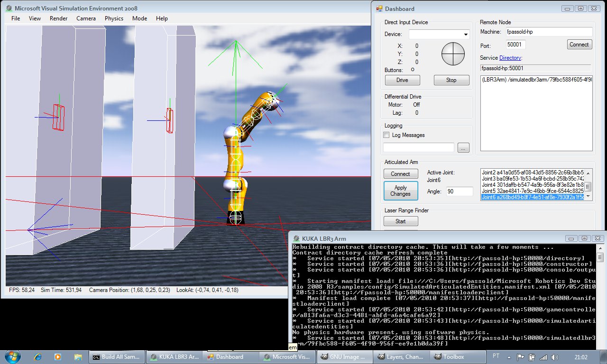
Task: Open the Service Directory link
Action: click(510, 58)
